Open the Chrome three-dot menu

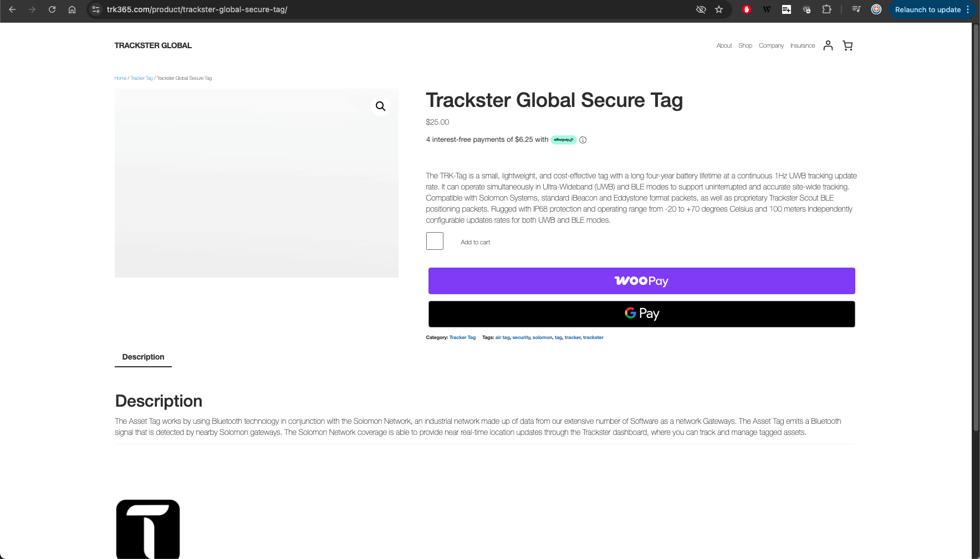click(968, 9)
